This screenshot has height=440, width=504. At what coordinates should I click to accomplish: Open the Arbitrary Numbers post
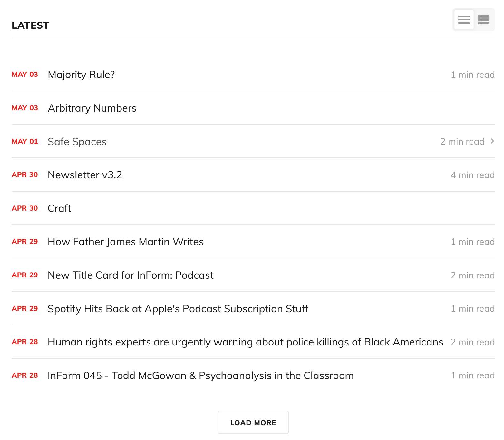click(x=92, y=108)
